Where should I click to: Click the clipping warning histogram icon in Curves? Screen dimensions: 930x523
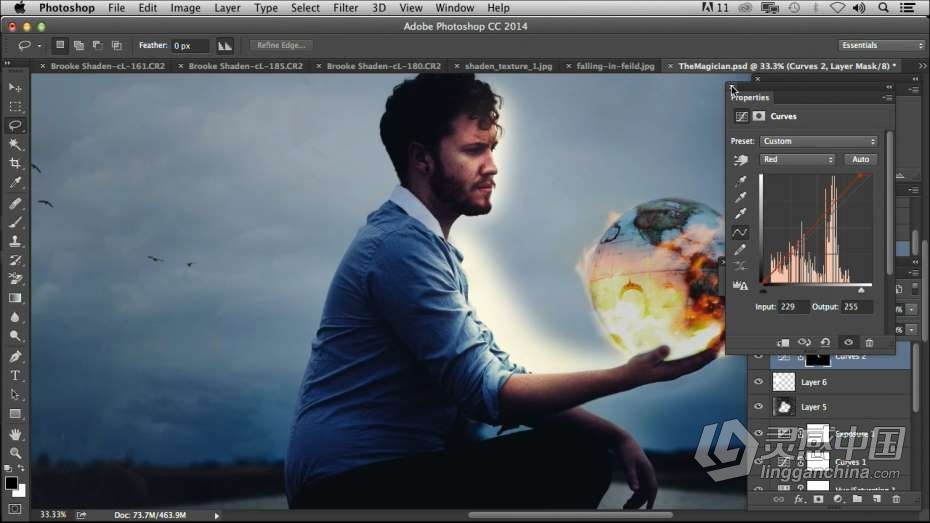click(x=740, y=285)
